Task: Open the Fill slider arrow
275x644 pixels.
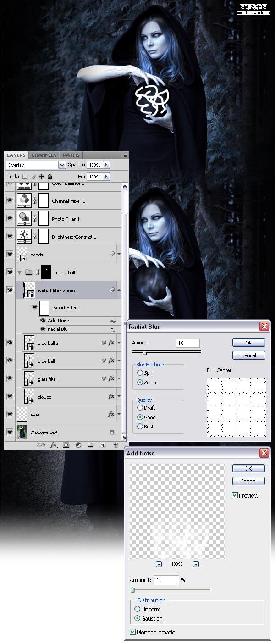Action: (106, 176)
